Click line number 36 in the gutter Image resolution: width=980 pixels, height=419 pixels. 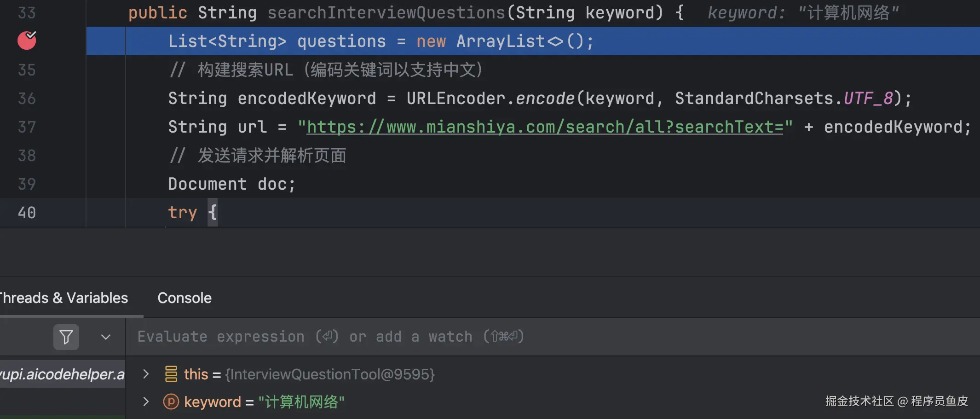(x=27, y=98)
